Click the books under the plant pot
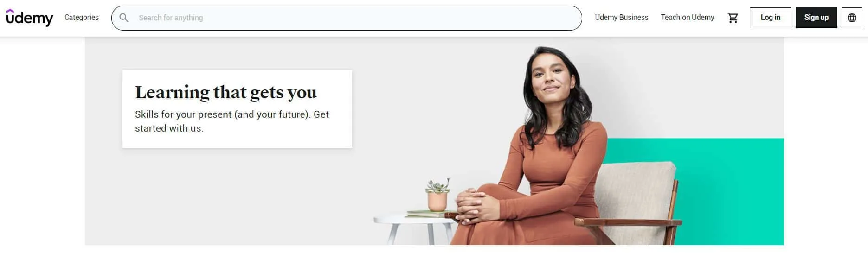868x253 pixels. pos(427,214)
